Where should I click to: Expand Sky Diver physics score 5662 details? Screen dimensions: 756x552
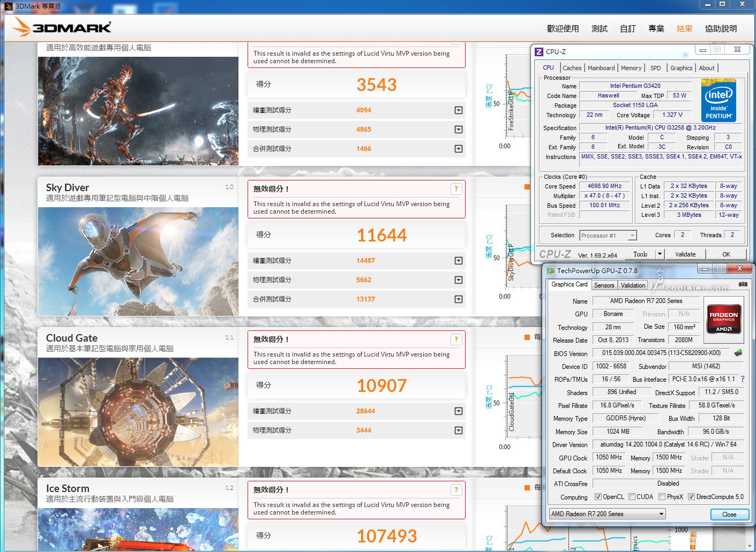pyautogui.click(x=459, y=280)
